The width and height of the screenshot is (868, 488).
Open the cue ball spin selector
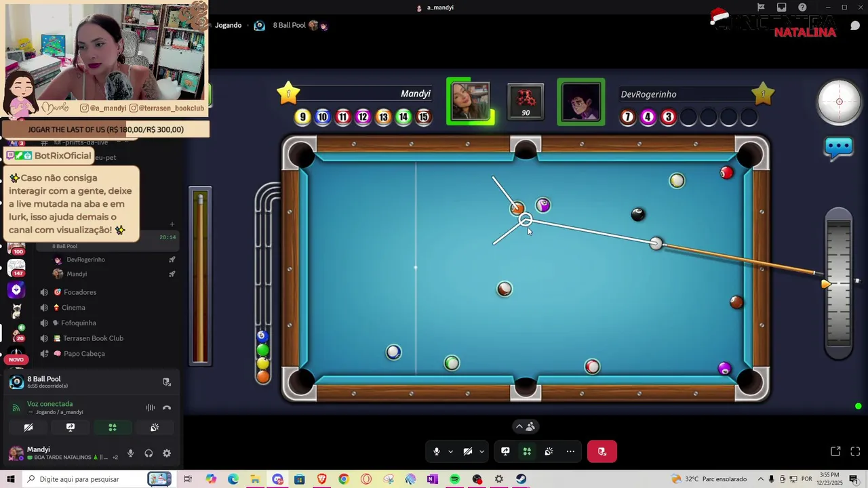click(x=839, y=102)
